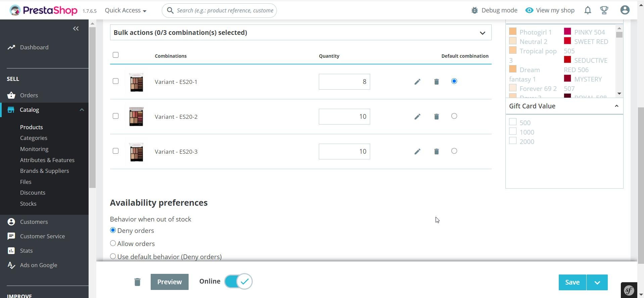644x298 pixels.
Task: Click the Customer Service chat icon
Action: click(11, 236)
